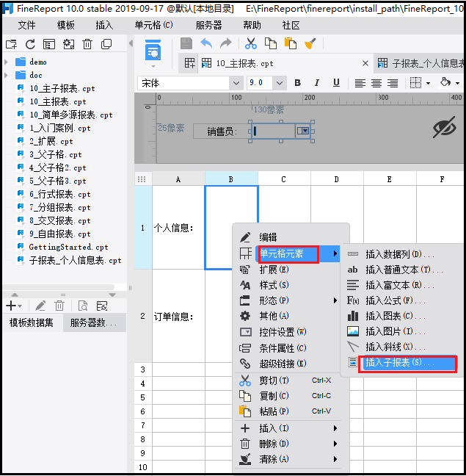
Task: Toggle parameter pane visibility eye icon
Action: click(444, 127)
